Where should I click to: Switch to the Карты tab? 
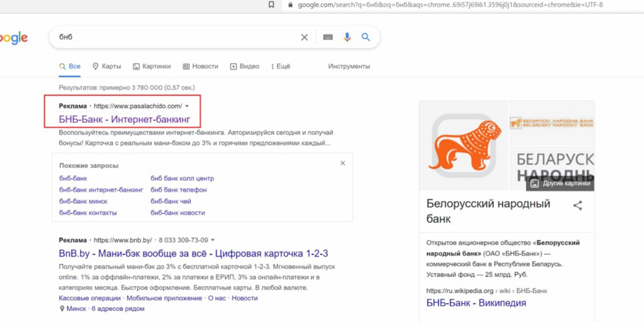(106, 66)
